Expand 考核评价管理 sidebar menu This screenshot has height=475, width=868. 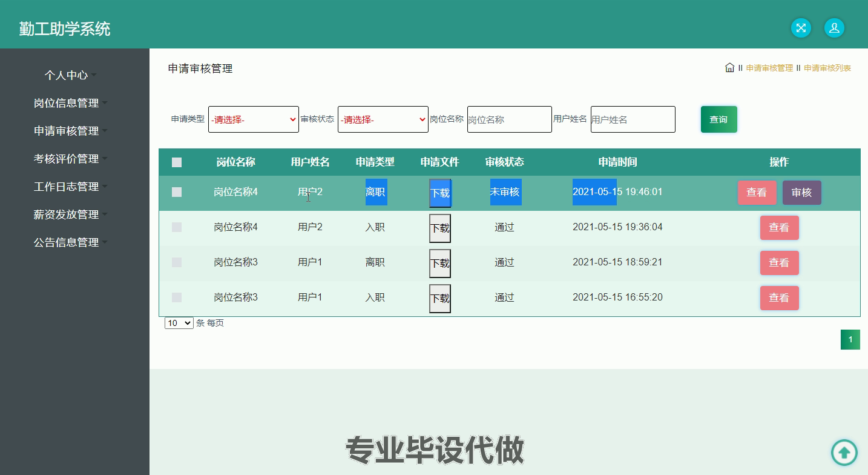pos(70,159)
